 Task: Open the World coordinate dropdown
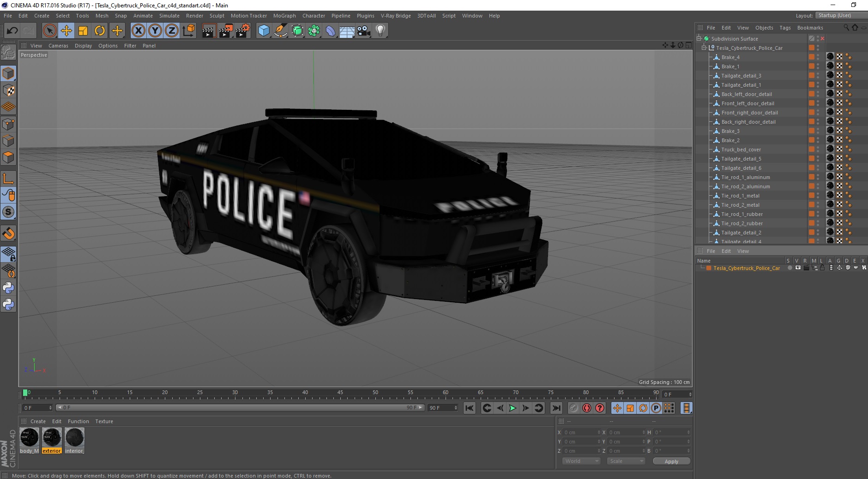(581, 461)
